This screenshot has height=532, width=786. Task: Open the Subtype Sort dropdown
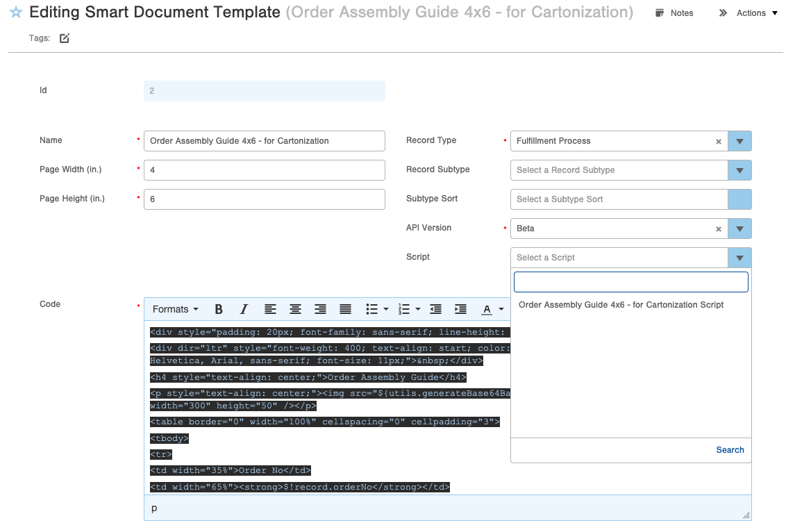tap(739, 199)
